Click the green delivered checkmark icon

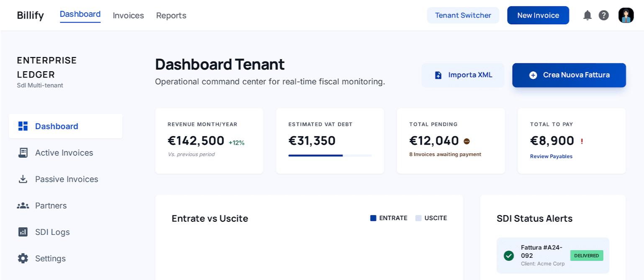pos(509,256)
